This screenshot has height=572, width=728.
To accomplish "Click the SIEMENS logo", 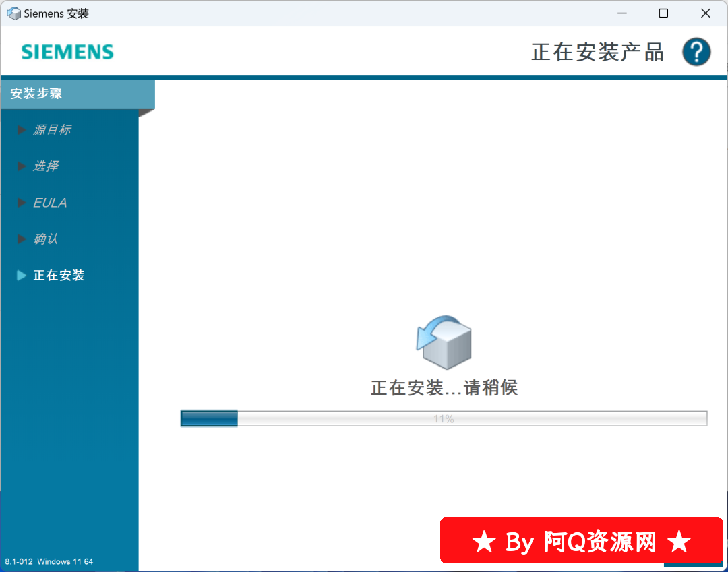I will (67, 52).
